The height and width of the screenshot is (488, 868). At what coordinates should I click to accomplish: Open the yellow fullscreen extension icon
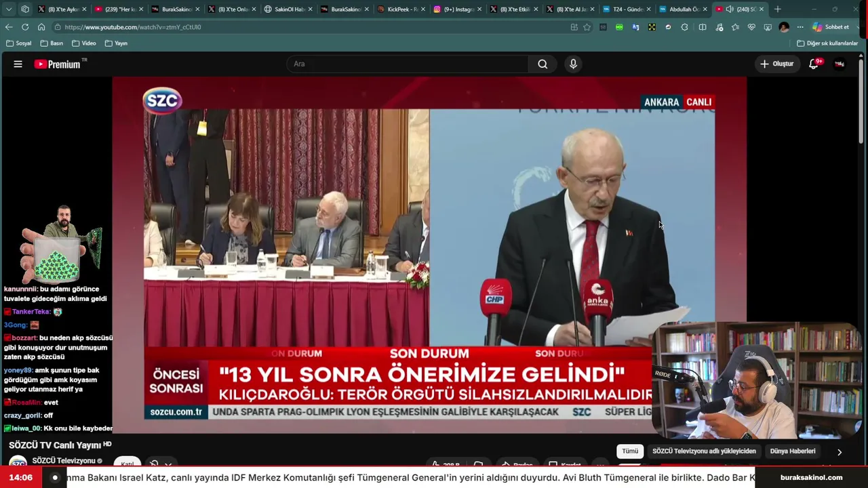(652, 27)
